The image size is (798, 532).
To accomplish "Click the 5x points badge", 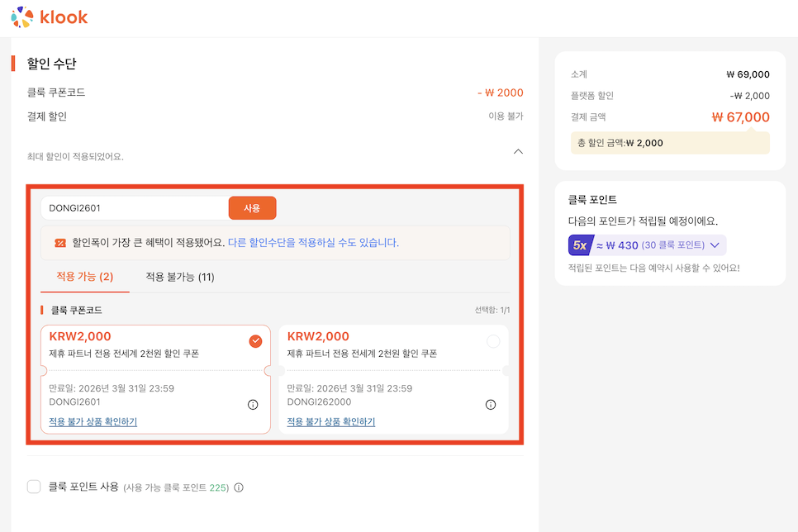I will (580, 245).
